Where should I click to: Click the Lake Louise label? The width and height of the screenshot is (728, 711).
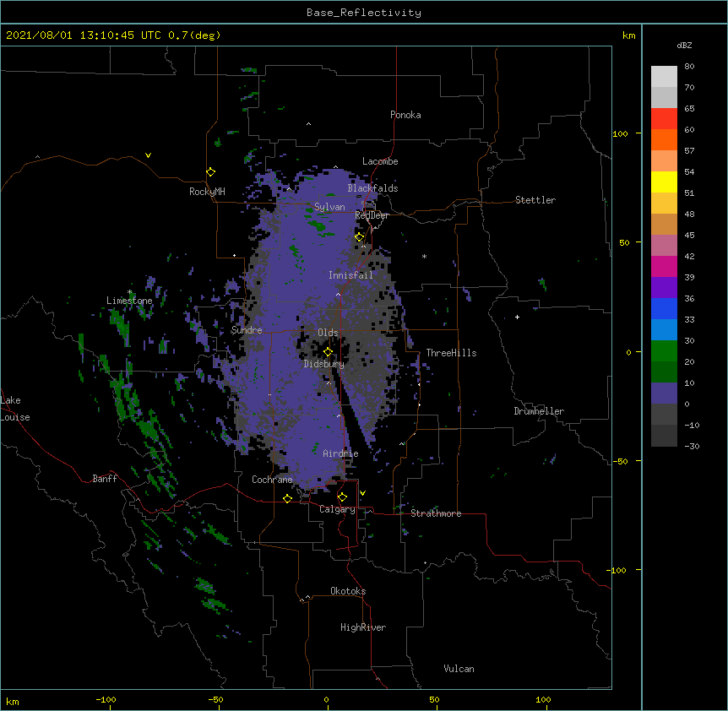click(15, 409)
